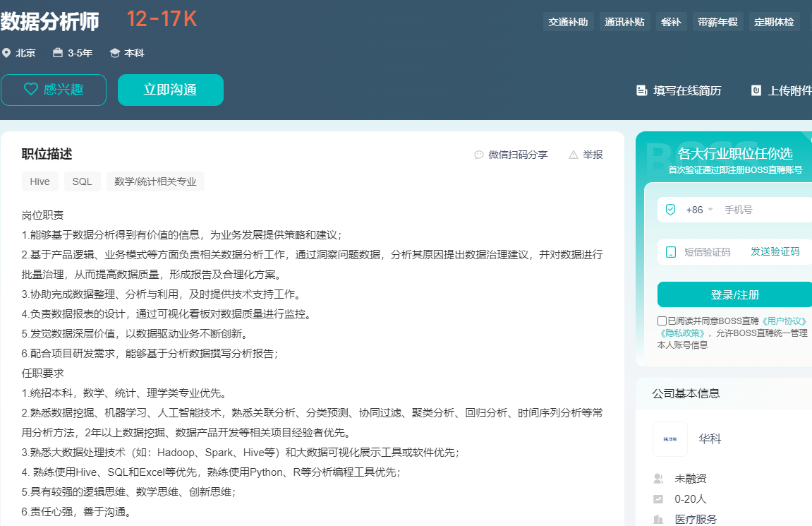Screen dimensions: 812x526
Task: Click the 华科 company logo
Action: click(x=669, y=439)
